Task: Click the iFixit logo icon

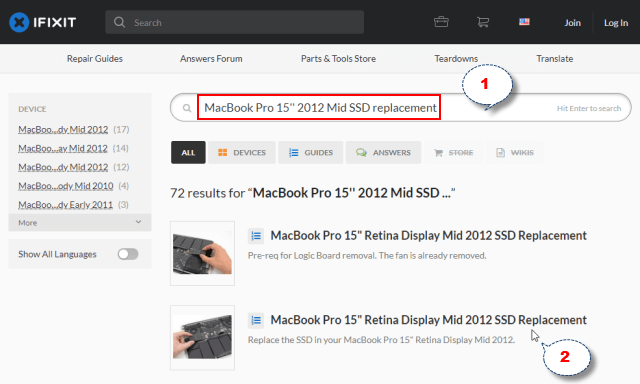Action: (19, 22)
